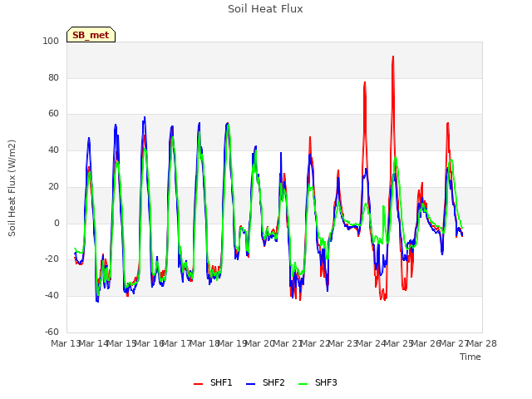Viewport: 532px width, 399px height.
Task: Click the -40 y-axis tick label
Action: 52,296
